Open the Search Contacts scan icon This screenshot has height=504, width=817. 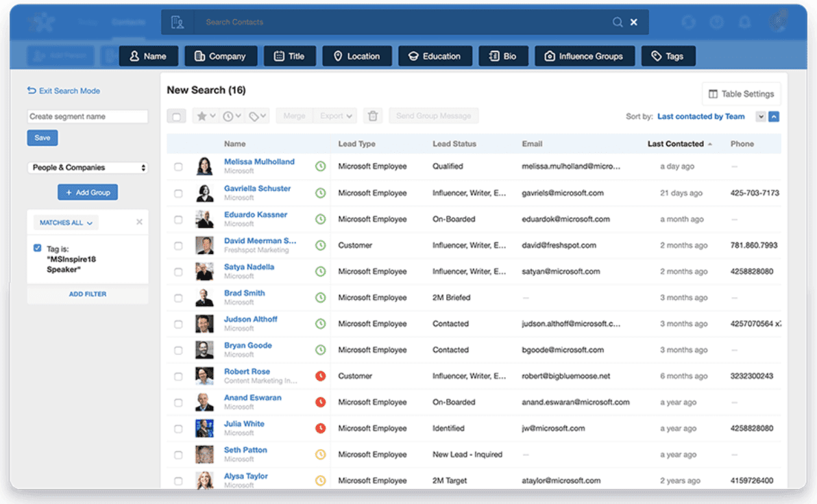178,21
